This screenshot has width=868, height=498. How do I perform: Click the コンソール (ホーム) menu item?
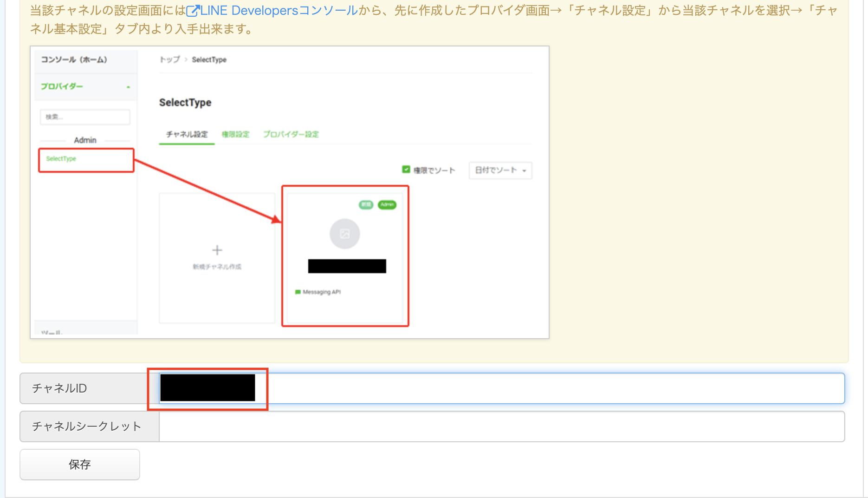[74, 59]
